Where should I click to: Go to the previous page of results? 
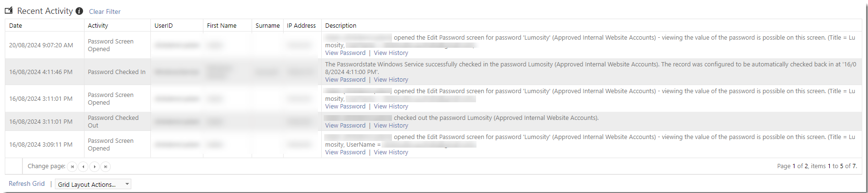click(x=84, y=167)
